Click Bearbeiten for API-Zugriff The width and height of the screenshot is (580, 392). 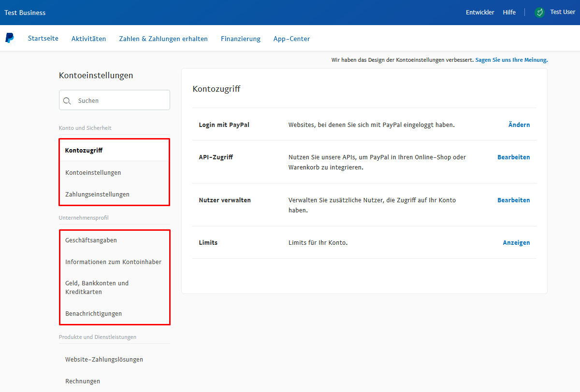pos(514,157)
